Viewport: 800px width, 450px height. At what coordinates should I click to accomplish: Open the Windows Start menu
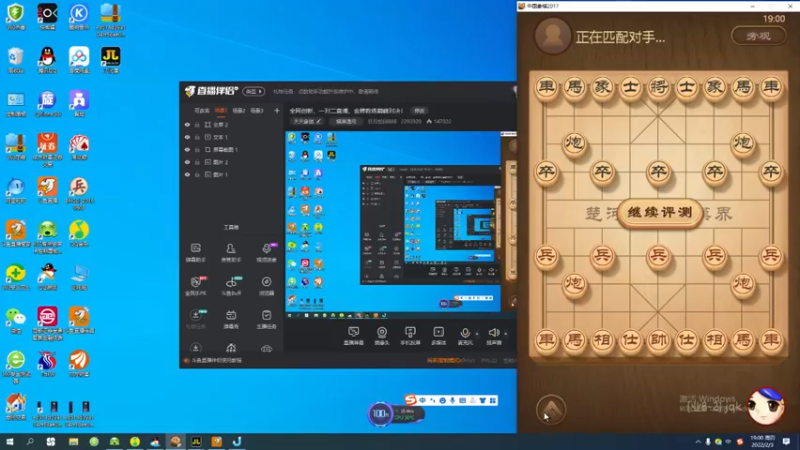(9, 441)
